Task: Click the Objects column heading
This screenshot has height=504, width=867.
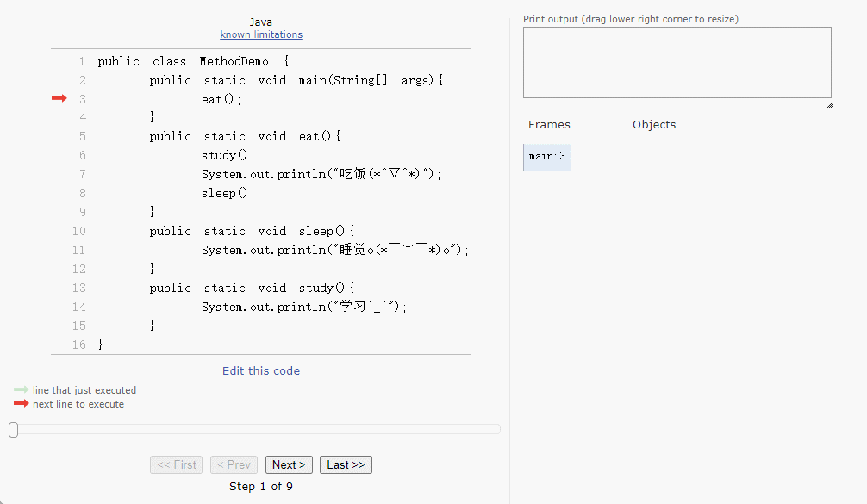Action: (x=654, y=125)
